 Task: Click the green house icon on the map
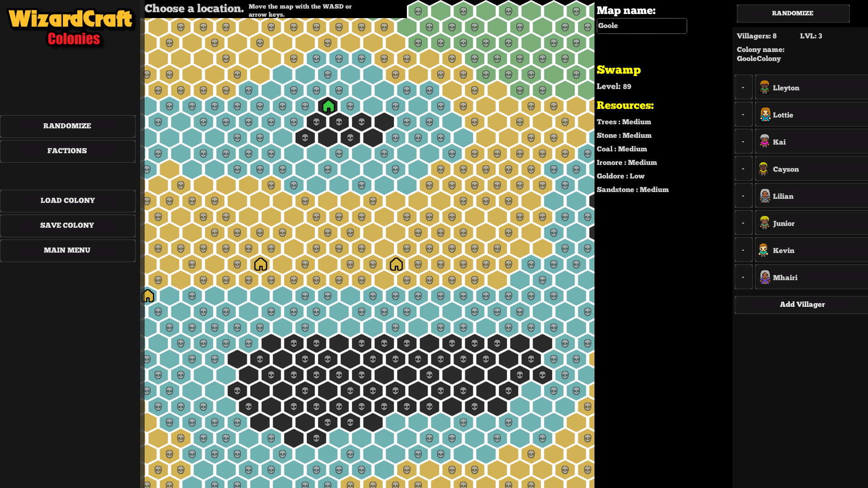(x=328, y=107)
